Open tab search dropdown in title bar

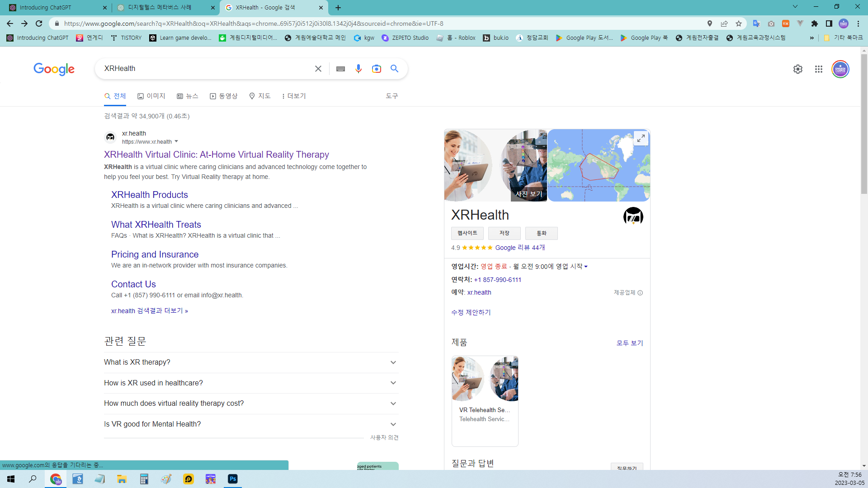click(795, 7)
